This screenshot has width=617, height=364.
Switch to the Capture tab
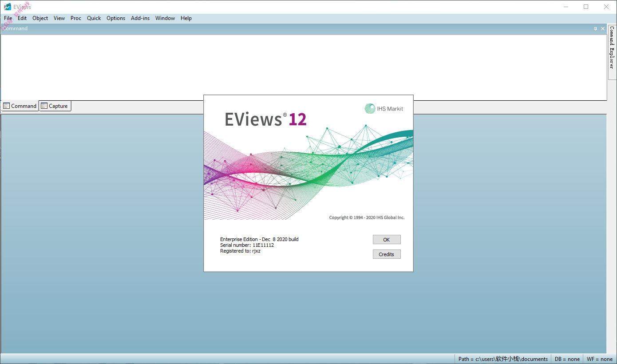click(x=55, y=106)
